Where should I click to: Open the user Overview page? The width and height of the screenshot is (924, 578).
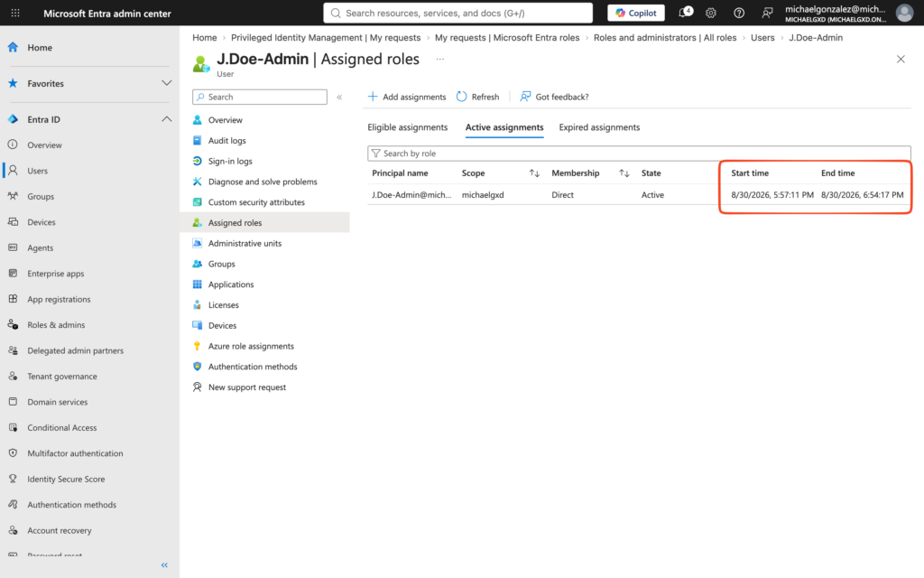click(x=225, y=120)
